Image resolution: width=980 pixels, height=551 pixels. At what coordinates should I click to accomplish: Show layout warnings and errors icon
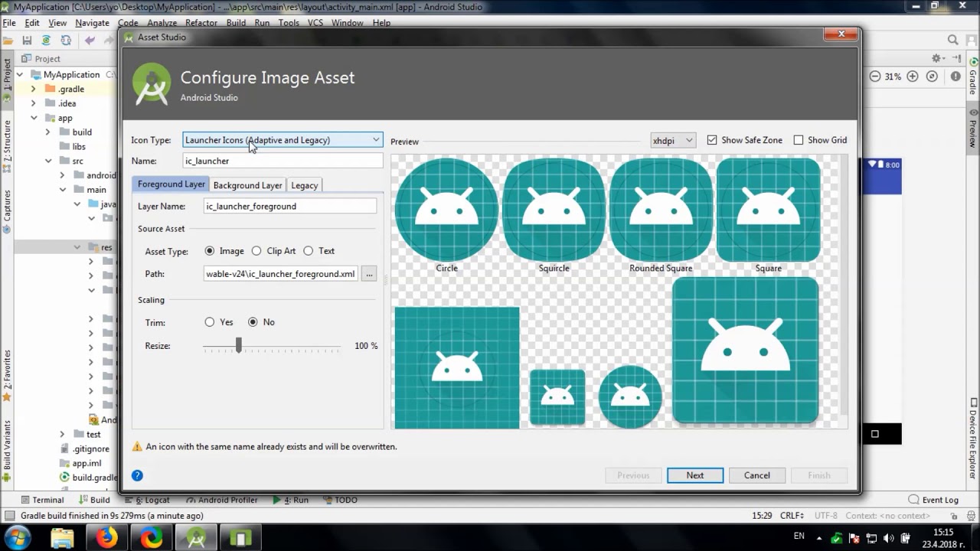pyautogui.click(x=955, y=77)
